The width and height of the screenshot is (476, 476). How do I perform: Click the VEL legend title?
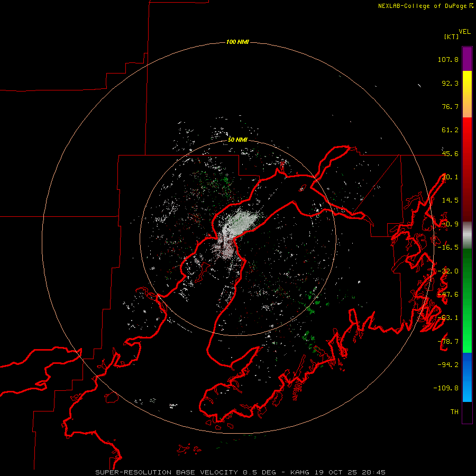(464, 32)
